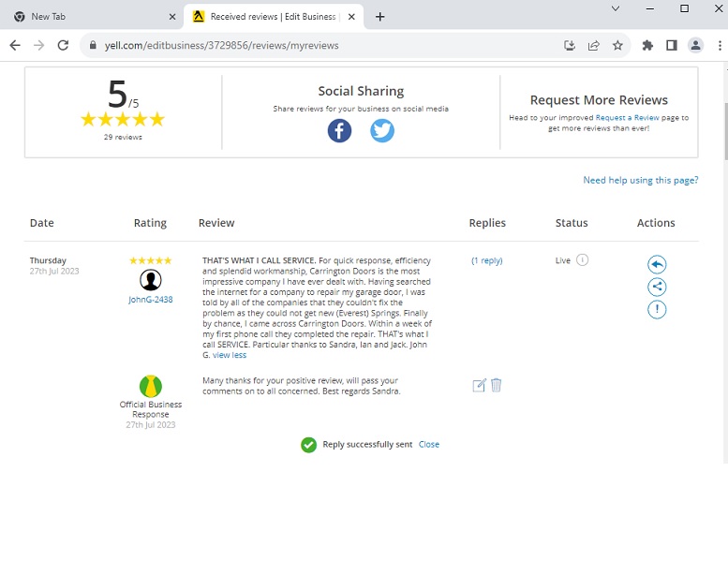Click install app icon in address bar
Screen dimensions: 728x576
pyautogui.click(x=570, y=45)
